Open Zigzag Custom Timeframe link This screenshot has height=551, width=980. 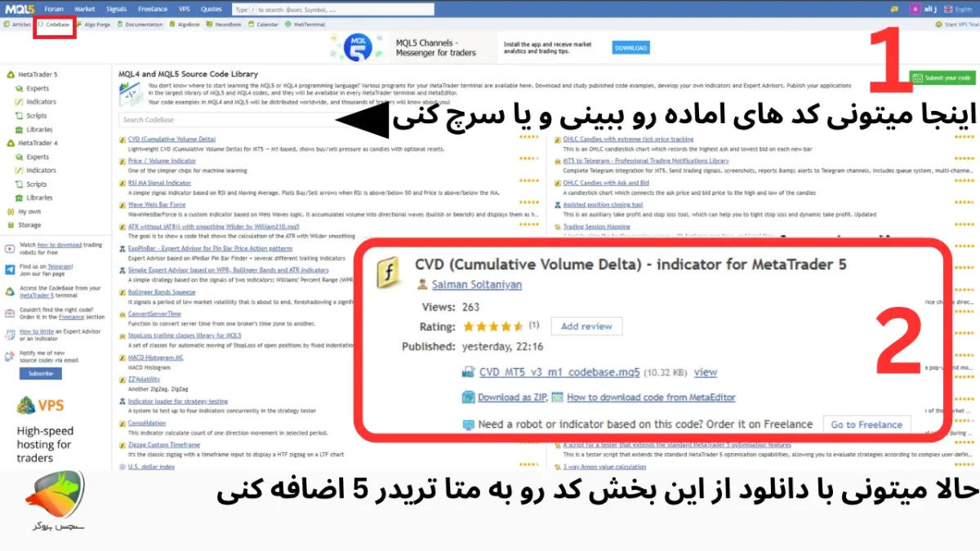coord(164,444)
